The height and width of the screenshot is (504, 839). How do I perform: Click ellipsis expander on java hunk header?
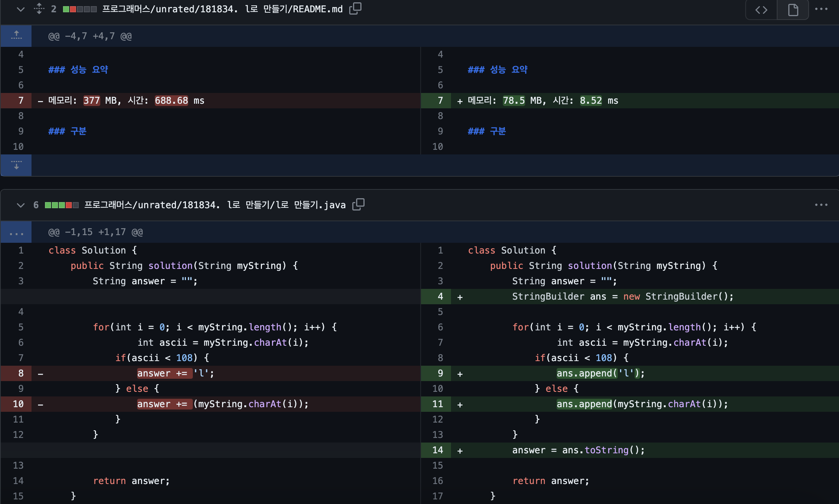point(16,232)
